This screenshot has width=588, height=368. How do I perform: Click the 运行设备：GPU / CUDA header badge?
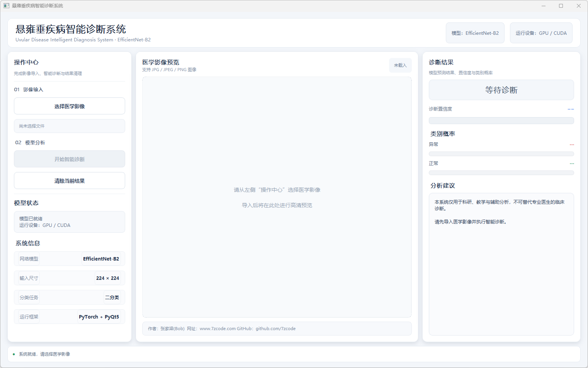point(541,33)
